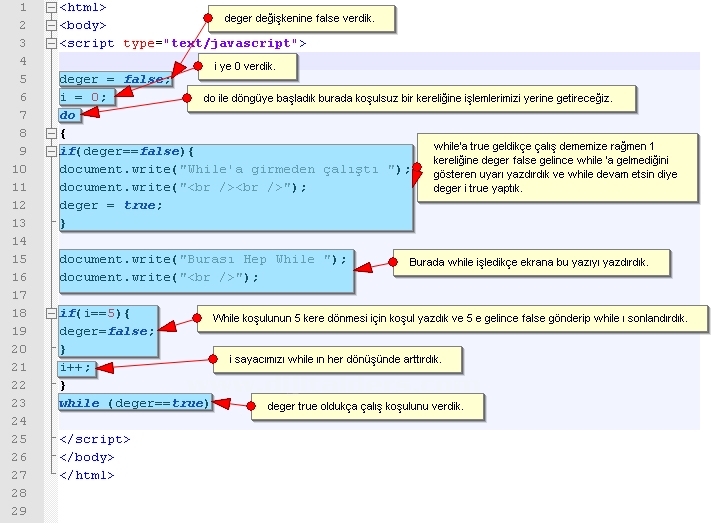The width and height of the screenshot is (711, 523).
Task: Select line number 29 in the gutter
Action: click(19, 511)
